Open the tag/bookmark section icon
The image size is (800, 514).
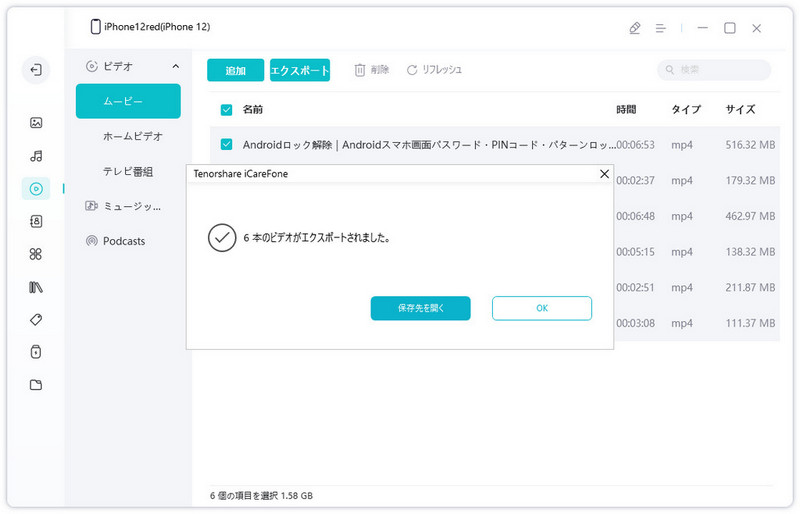point(36,320)
